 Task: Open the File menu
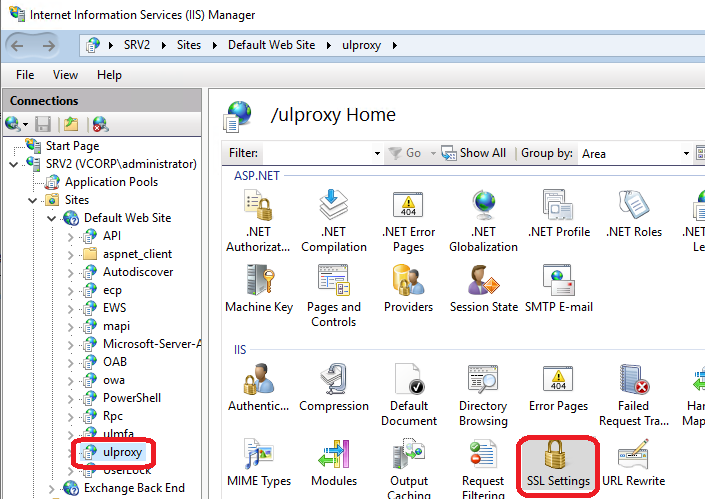pyautogui.click(x=25, y=75)
